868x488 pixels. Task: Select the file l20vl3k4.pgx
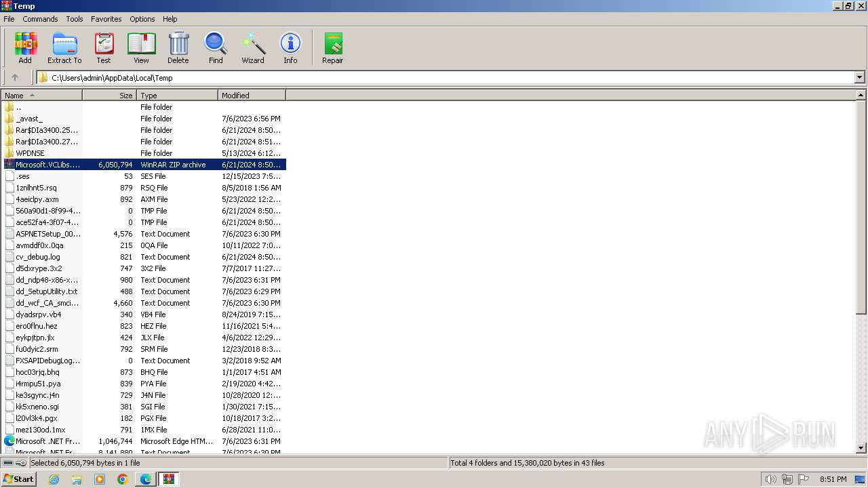point(37,418)
